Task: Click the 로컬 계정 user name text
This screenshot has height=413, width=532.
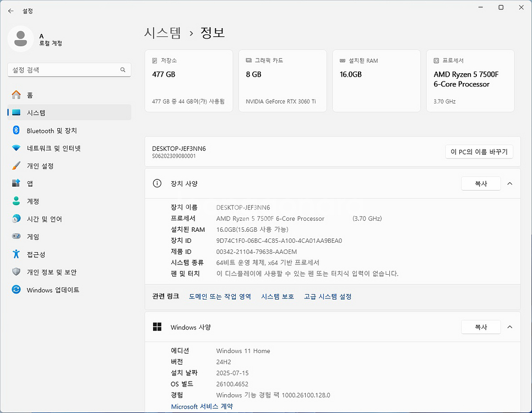Action: click(x=51, y=43)
